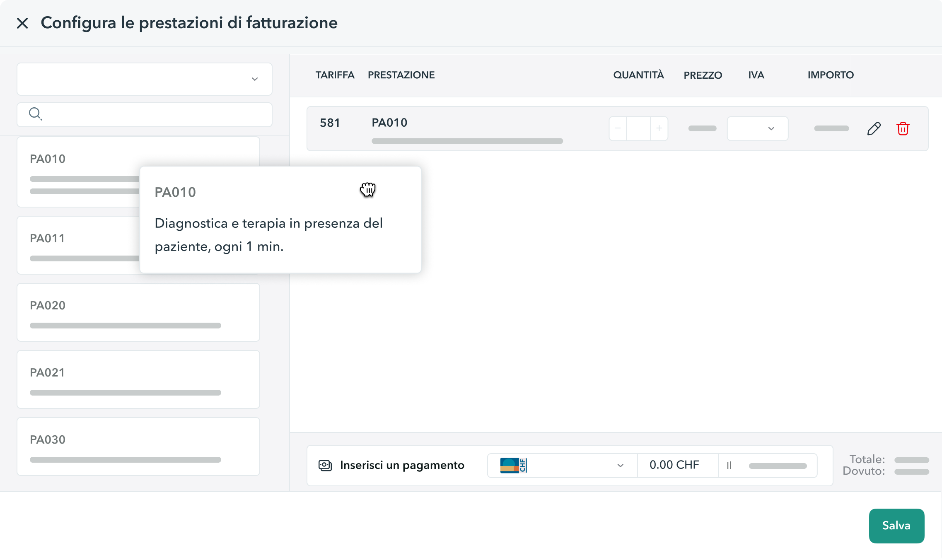Click the PA010 title in the tooltip

tap(175, 192)
